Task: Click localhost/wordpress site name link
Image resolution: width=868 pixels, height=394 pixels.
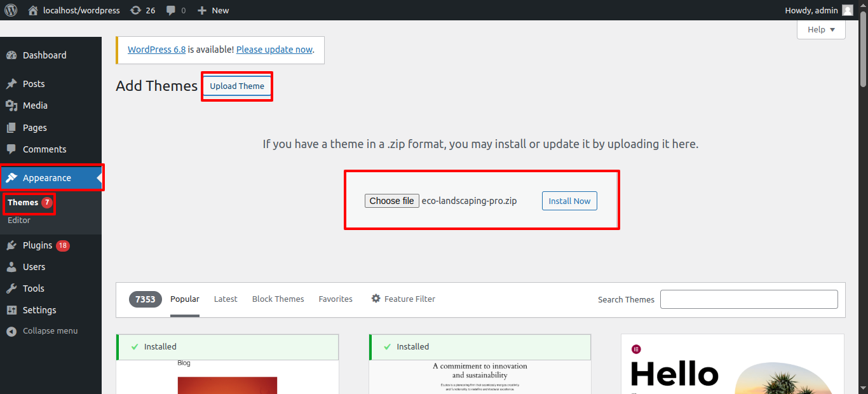Action: pyautogui.click(x=81, y=10)
